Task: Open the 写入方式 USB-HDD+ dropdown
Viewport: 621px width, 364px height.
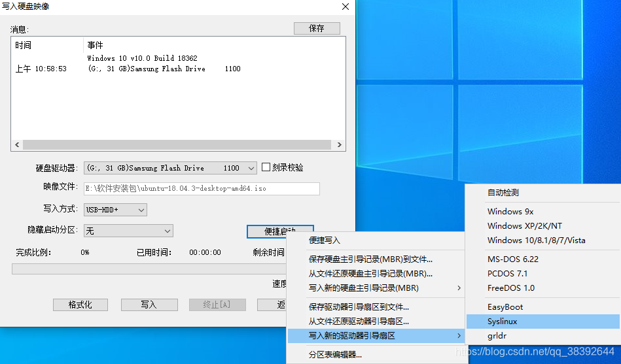Action: (115, 210)
